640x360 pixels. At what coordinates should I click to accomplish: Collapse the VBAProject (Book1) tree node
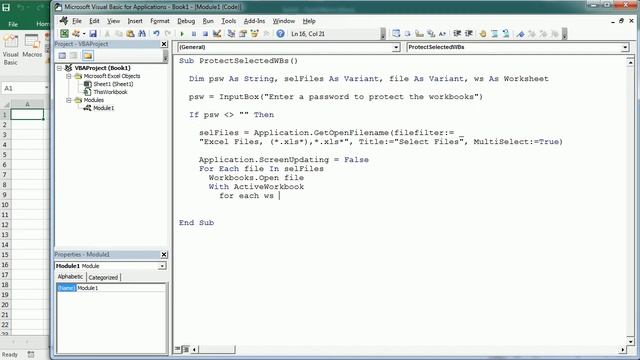[x=60, y=68]
